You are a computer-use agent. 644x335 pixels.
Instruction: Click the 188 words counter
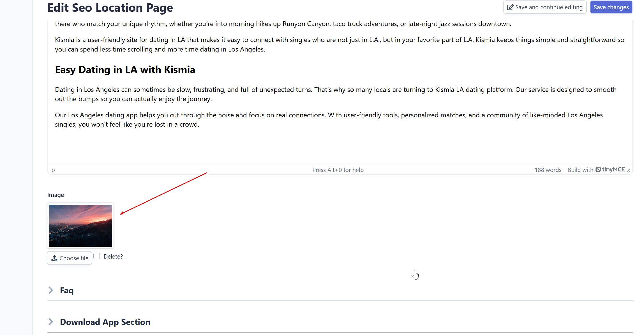click(x=548, y=170)
